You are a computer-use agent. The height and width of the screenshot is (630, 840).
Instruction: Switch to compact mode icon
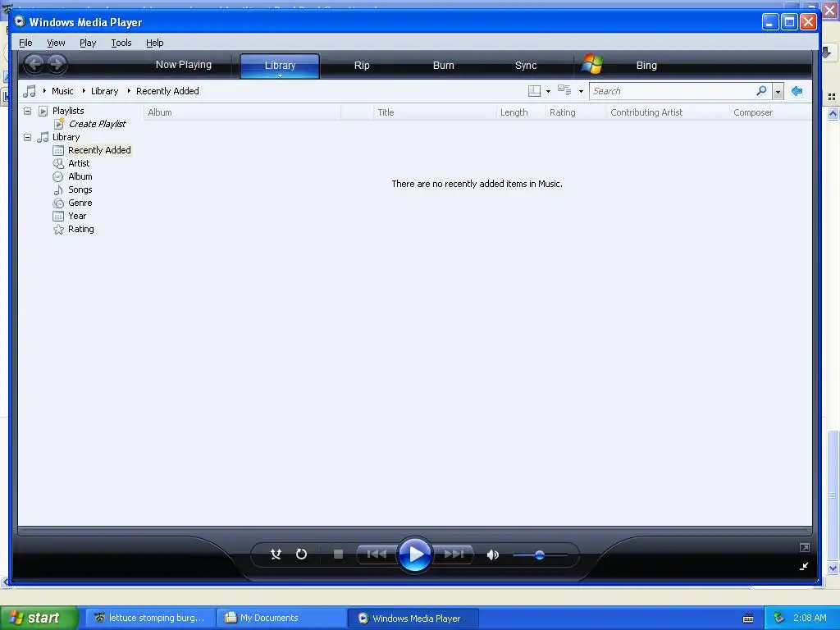[804, 566]
